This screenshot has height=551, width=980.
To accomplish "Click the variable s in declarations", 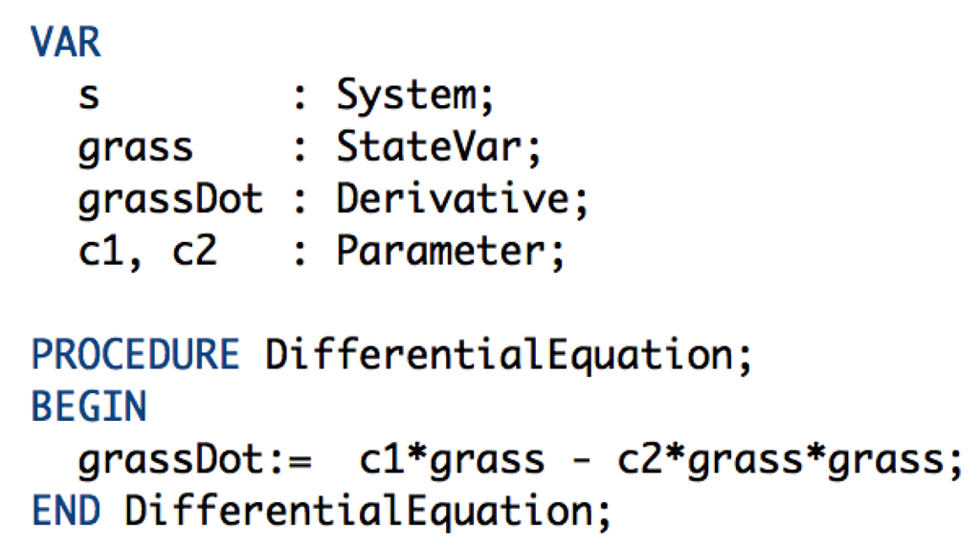I will pyautogui.click(x=89, y=96).
